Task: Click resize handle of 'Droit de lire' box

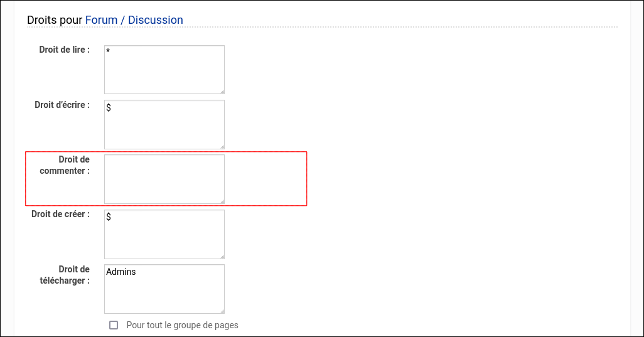Action: pos(222,91)
